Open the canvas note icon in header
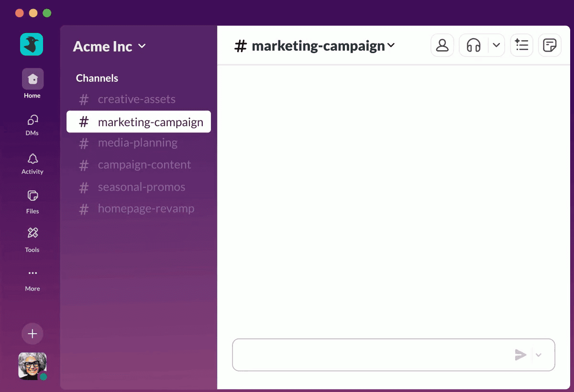This screenshot has height=392, width=574. click(x=550, y=45)
